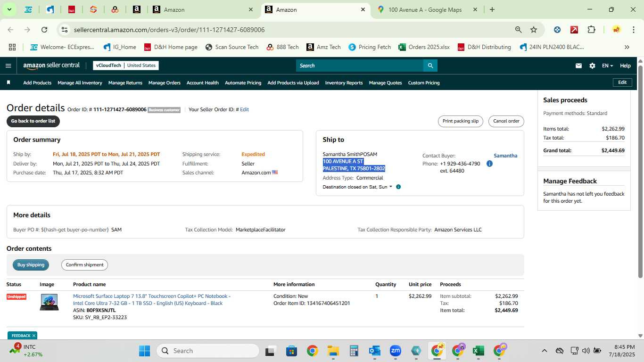Image resolution: width=644 pixels, height=362 pixels.
Task: Open Automate Pricing menu item
Action: (243, 83)
